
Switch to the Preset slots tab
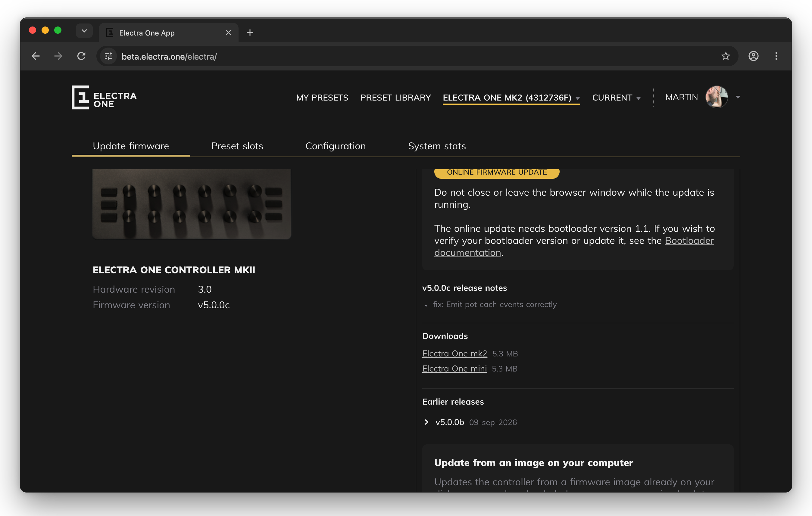click(237, 146)
